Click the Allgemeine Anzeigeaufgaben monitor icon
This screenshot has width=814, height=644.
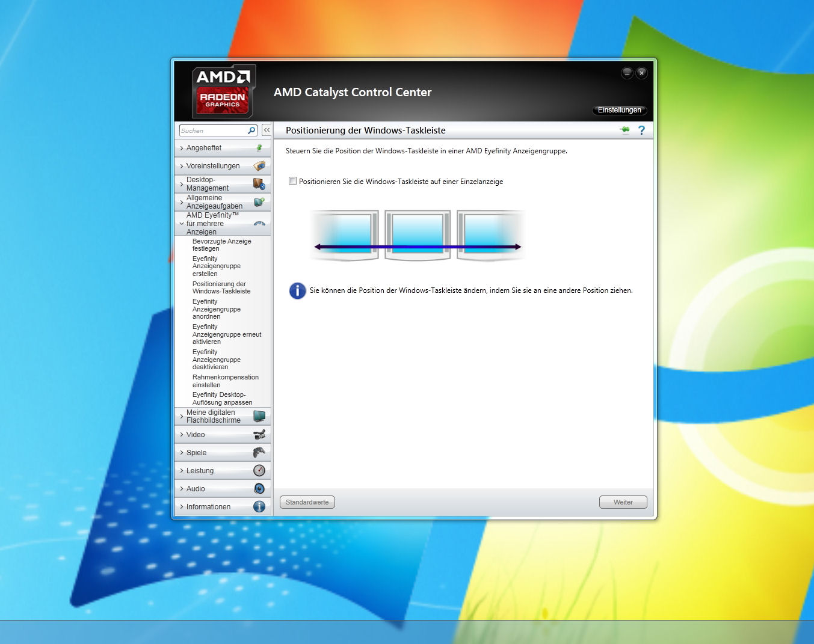259,202
